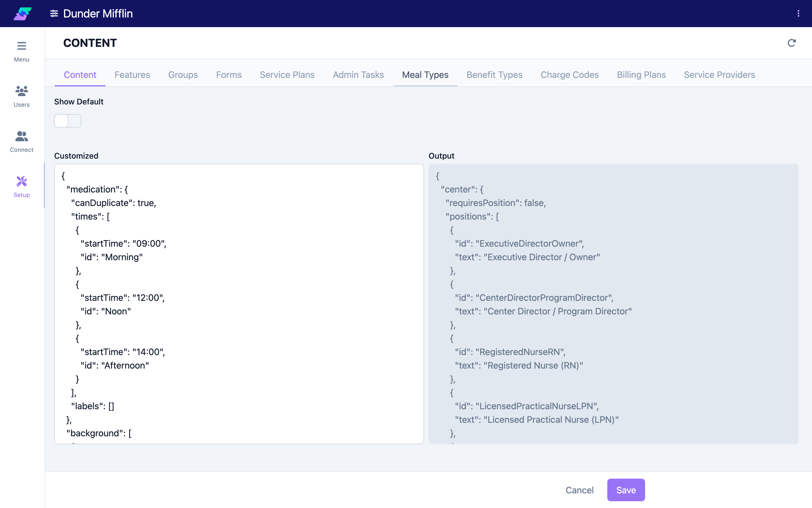Click "id": "RegisteredNurseRN" in Output

[510, 352]
